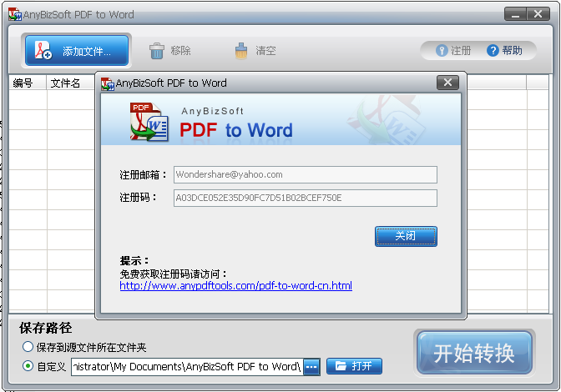561x392 pixels.
Task: Click the app icon in dialog title bar
Action: 108,83
